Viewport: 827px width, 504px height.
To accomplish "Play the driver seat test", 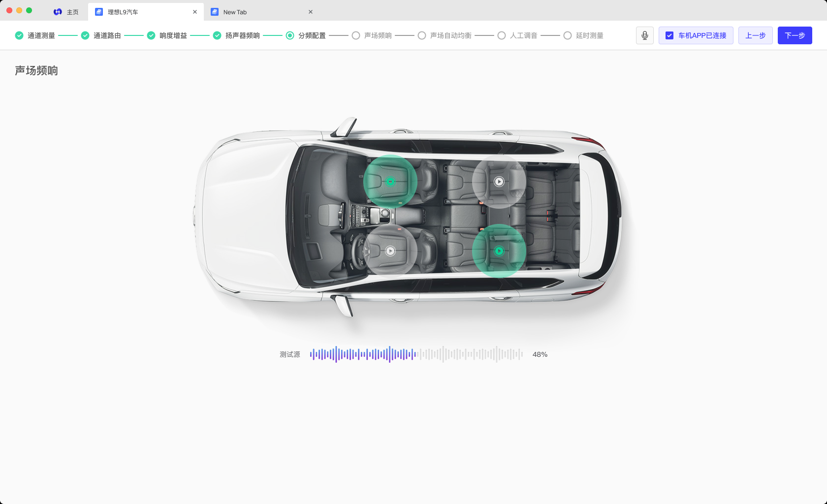I will coord(390,251).
